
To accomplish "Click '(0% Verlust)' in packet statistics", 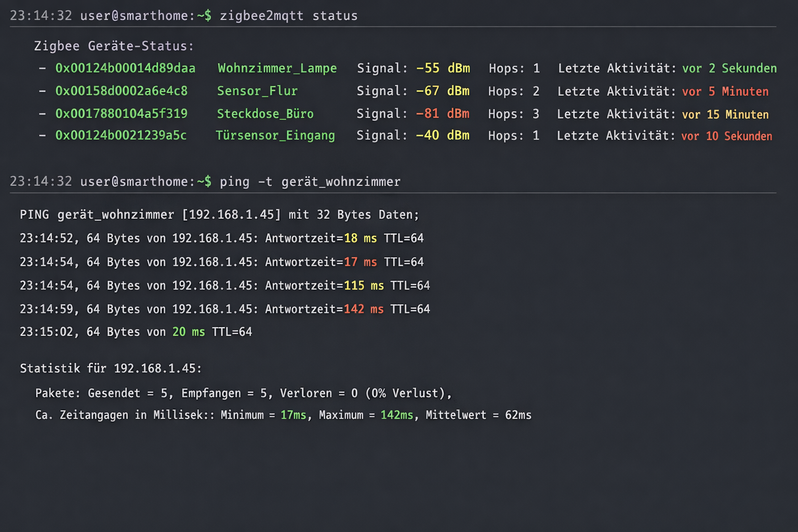I will pyautogui.click(x=406, y=393).
